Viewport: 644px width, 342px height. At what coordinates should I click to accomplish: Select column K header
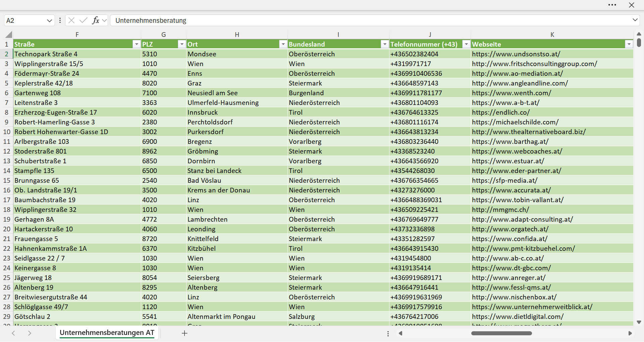(x=552, y=35)
